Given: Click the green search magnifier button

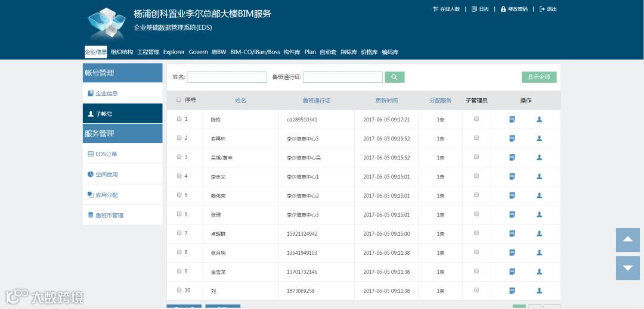Looking at the screenshot, I should [x=394, y=77].
